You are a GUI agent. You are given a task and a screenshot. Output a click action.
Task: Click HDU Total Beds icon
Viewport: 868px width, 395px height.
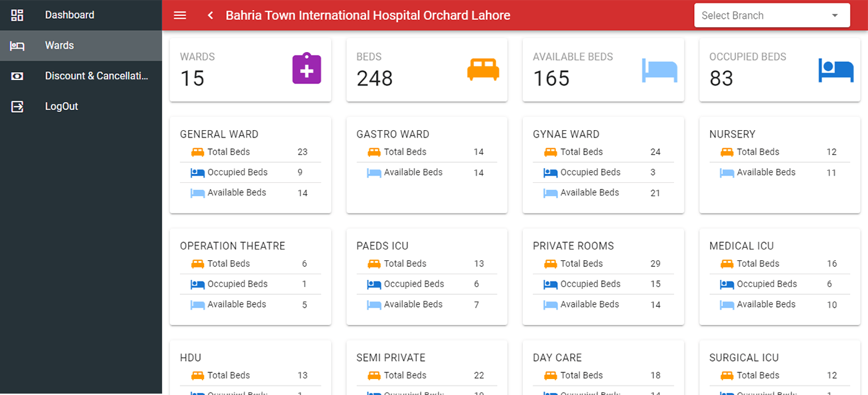pyautogui.click(x=197, y=376)
